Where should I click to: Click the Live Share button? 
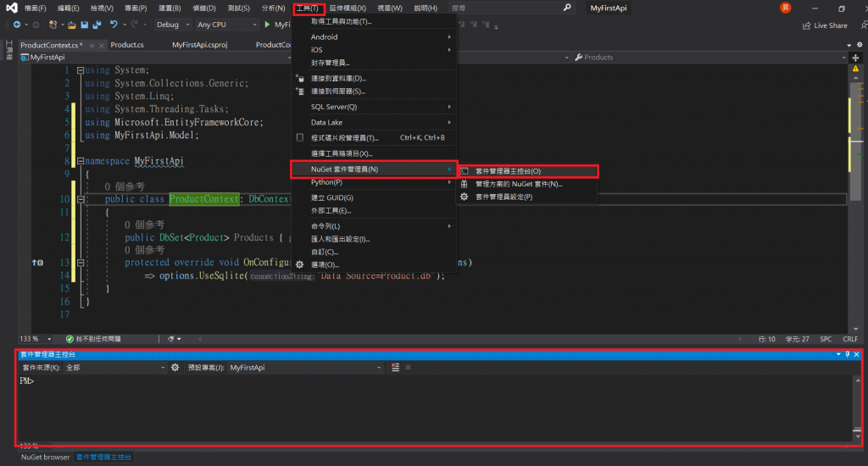point(825,25)
